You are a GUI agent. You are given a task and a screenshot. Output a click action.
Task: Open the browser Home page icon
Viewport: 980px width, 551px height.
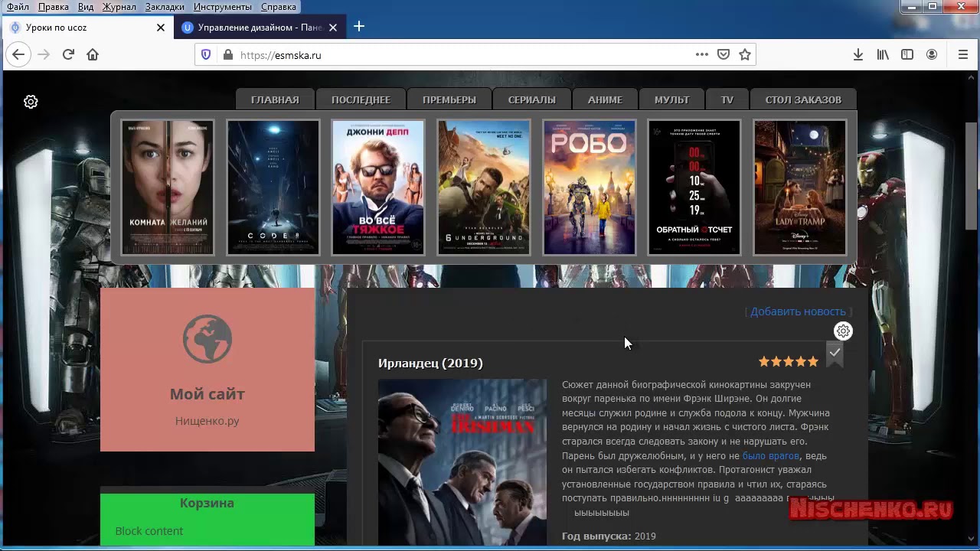pyautogui.click(x=93, y=54)
